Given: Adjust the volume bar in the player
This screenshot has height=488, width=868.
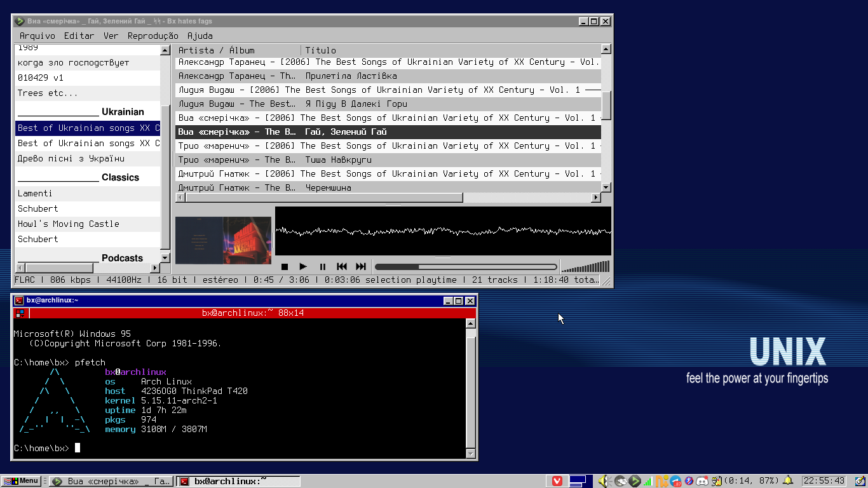Looking at the screenshot, I should [x=585, y=267].
